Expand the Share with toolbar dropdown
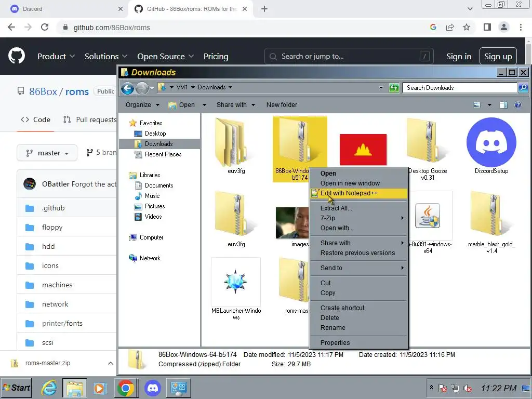This screenshot has width=532, height=399. click(236, 105)
